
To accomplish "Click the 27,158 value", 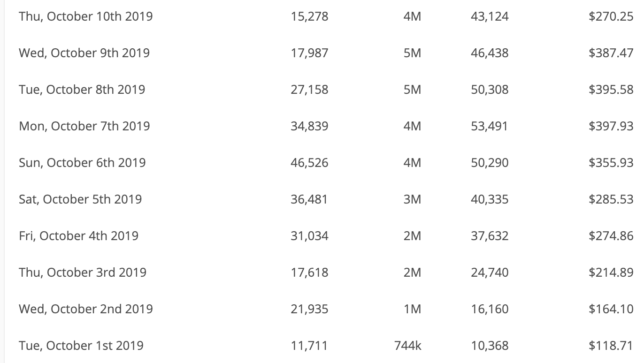I will pyautogui.click(x=309, y=90).
